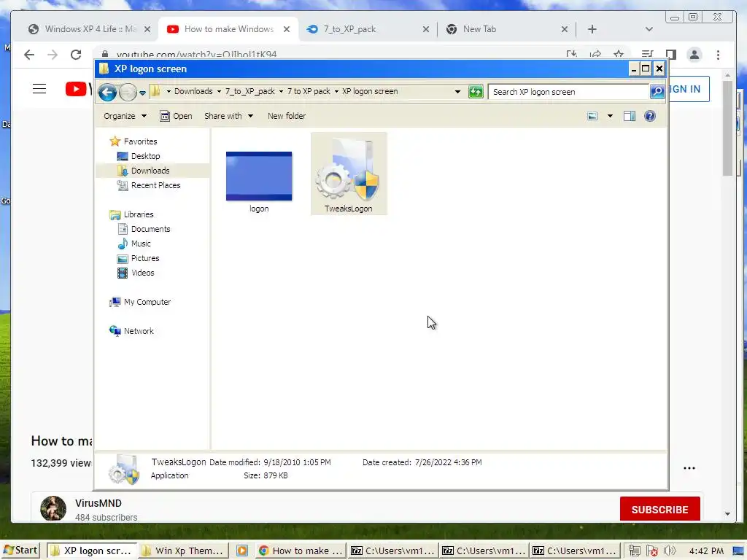Close the 7_to_XP_pack browser tab

tap(426, 29)
